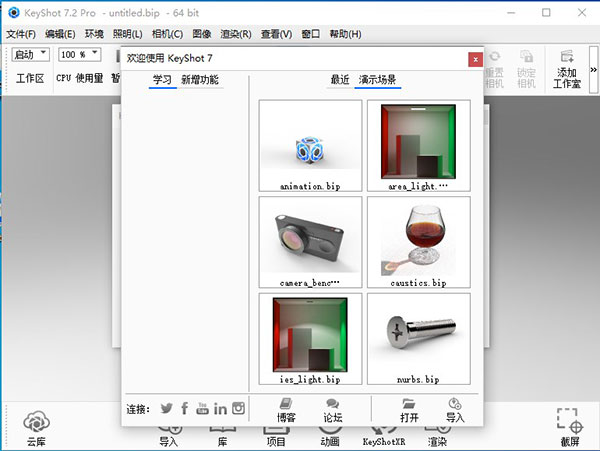Maximize the KeyShot window

(546, 13)
